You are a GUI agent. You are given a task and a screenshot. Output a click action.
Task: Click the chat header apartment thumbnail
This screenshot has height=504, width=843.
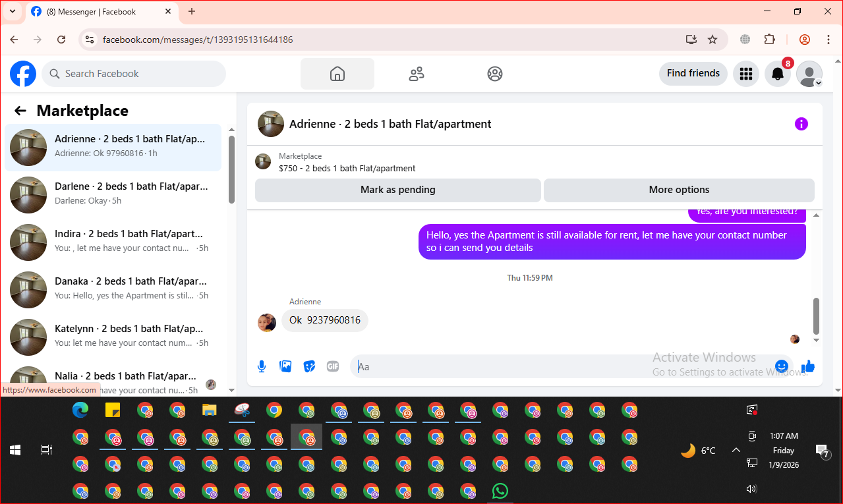(271, 124)
